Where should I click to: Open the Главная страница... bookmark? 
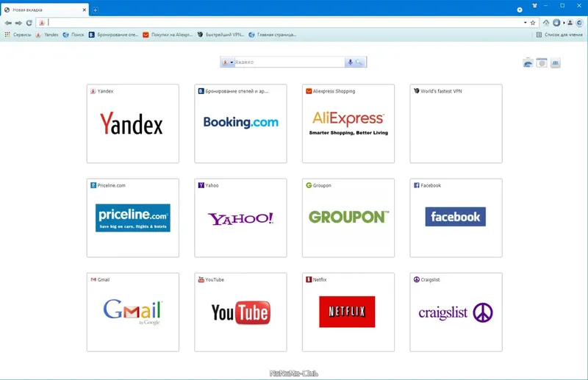coord(272,35)
